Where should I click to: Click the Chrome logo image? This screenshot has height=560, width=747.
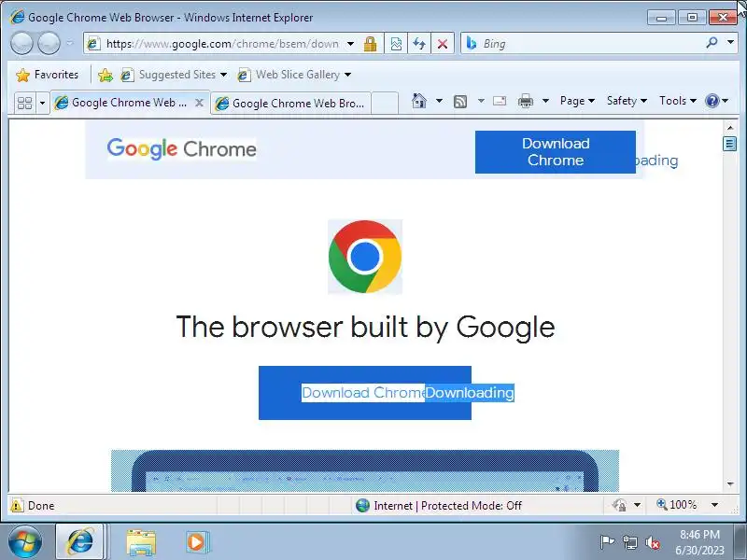click(x=365, y=257)
